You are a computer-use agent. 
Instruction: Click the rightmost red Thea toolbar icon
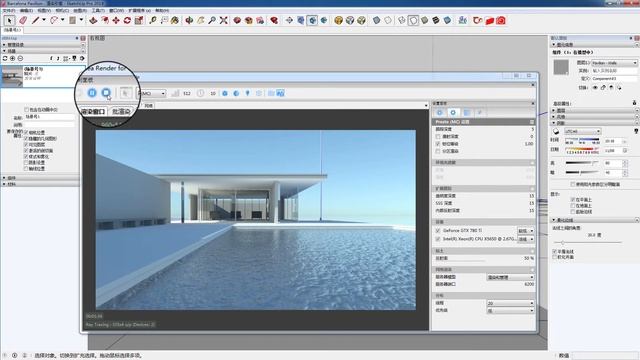[x=501, y=20]
